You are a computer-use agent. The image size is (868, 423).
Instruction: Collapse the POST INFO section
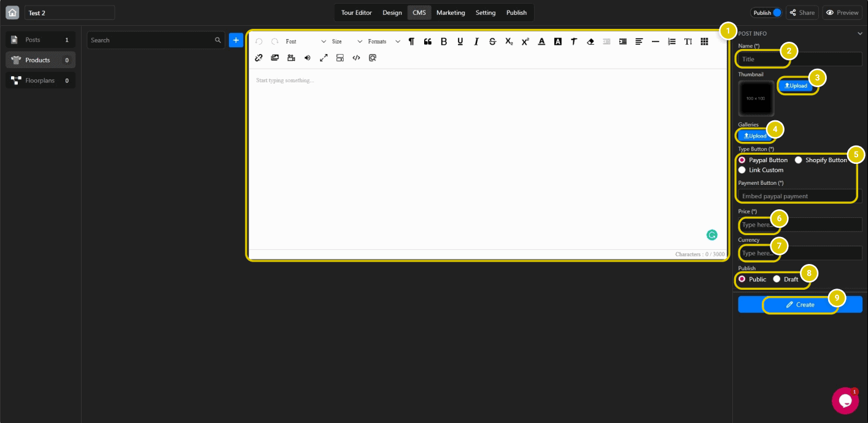point(859,33)
